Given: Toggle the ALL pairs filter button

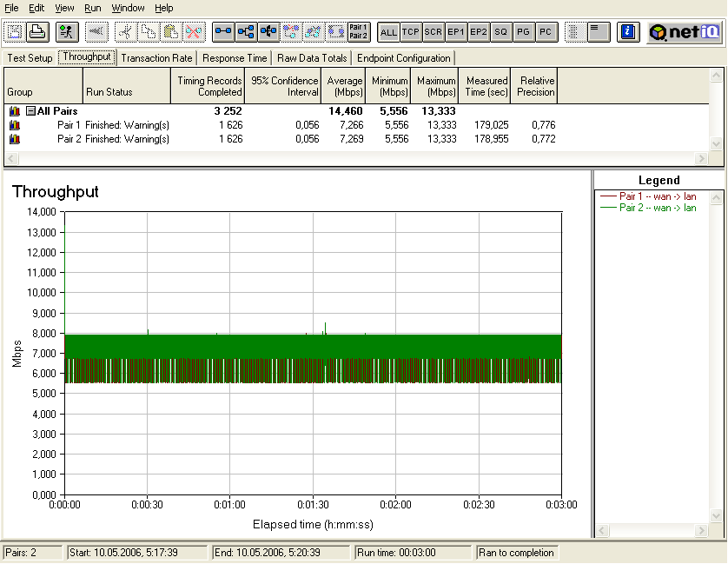Looking at the screenshot, I should 388,32.
